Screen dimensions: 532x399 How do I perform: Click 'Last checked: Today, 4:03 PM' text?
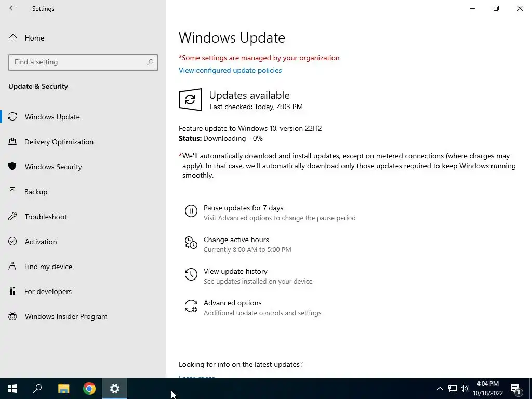pyautogui.click(x=256, y=107)
